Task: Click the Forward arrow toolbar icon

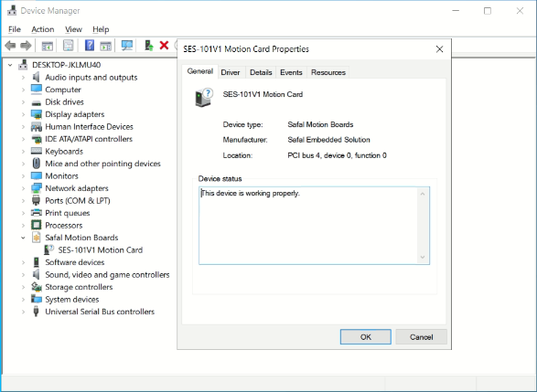Action: click(26, 46)
